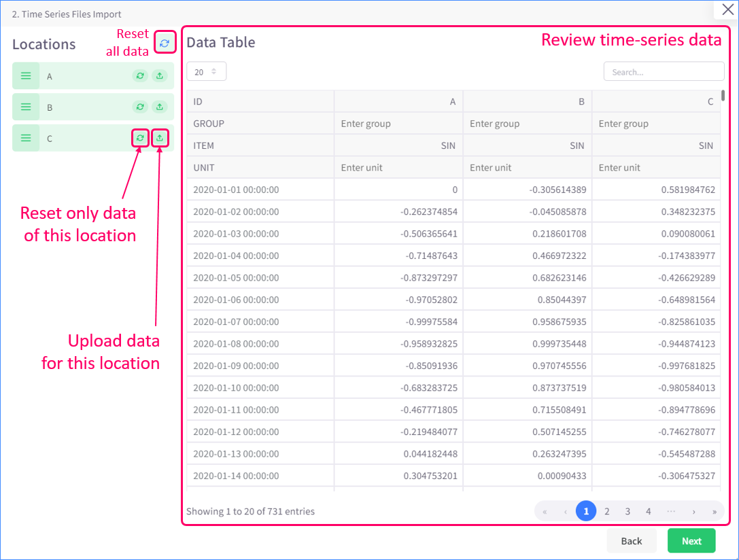739x560 pixels.
Task: Click the drag handle of location B
Action: click(26, 107)
